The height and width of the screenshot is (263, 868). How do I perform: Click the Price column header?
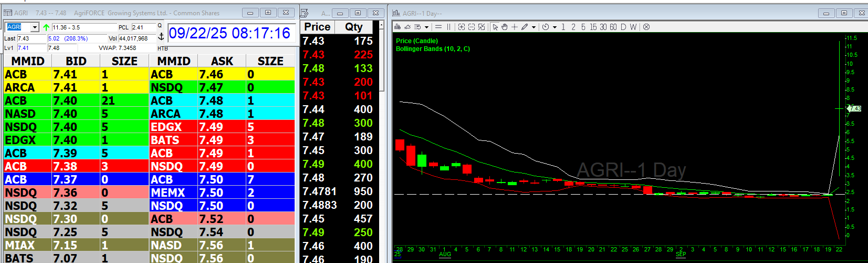pos(317,27)
